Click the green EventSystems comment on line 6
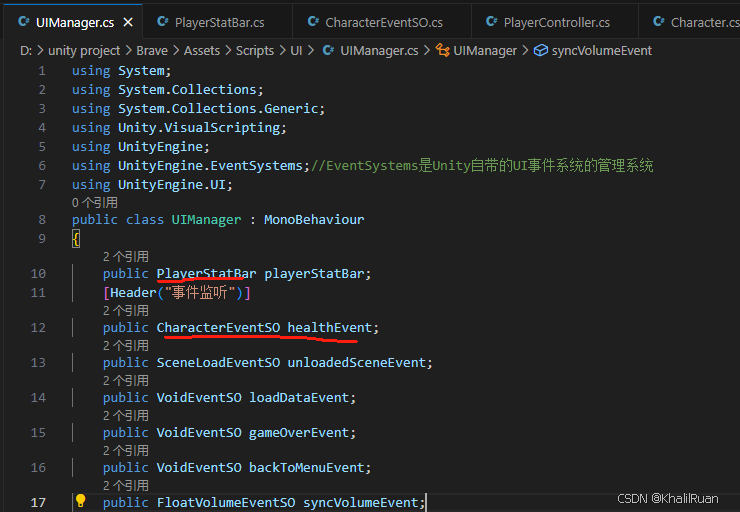This screenshot has width=740, height=512. click(x=482, y=166)
